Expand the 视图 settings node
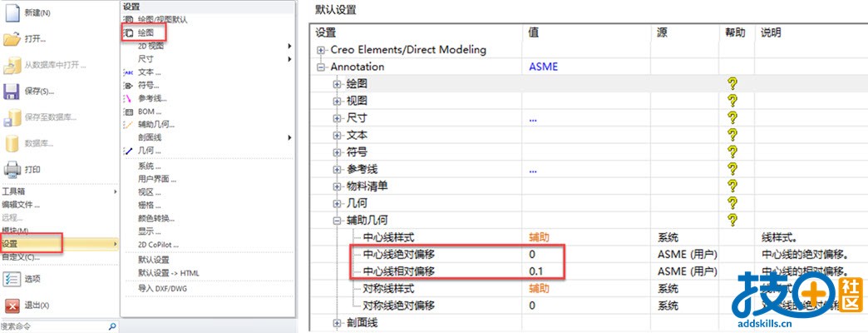The width and height of the screenshot is (868, 333). pos(337,102)
